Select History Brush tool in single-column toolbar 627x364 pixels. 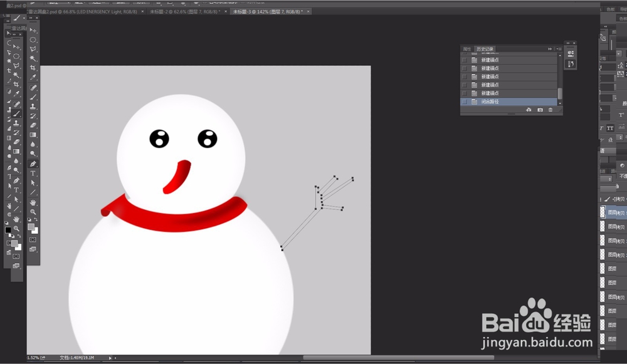tap(33, 116)
